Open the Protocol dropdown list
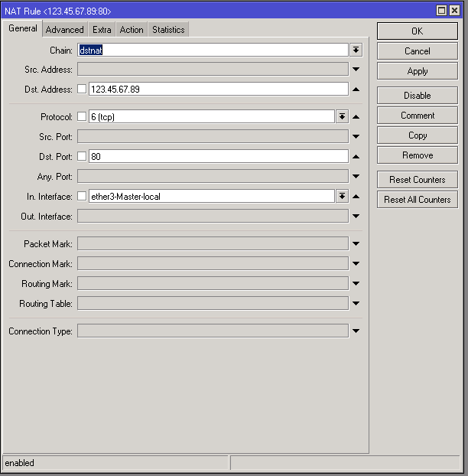 pyautogui.click(x=342, y=116)
